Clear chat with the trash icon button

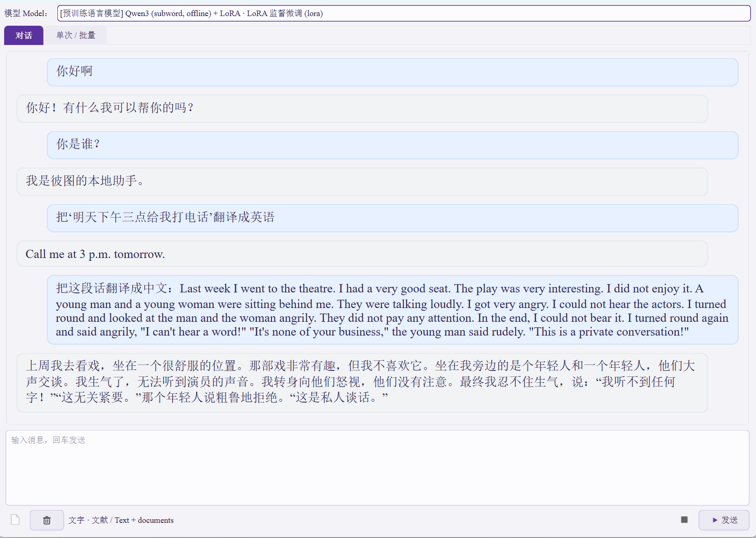coord(47,520)
